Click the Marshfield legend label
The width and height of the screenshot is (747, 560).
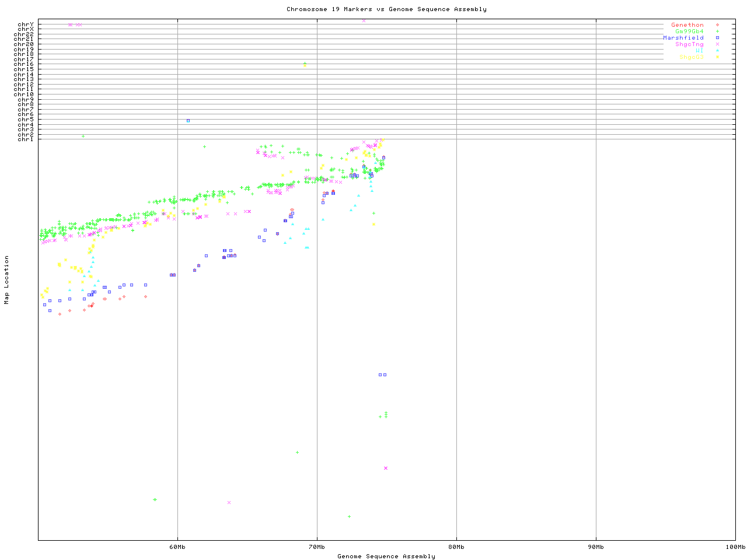683,38
